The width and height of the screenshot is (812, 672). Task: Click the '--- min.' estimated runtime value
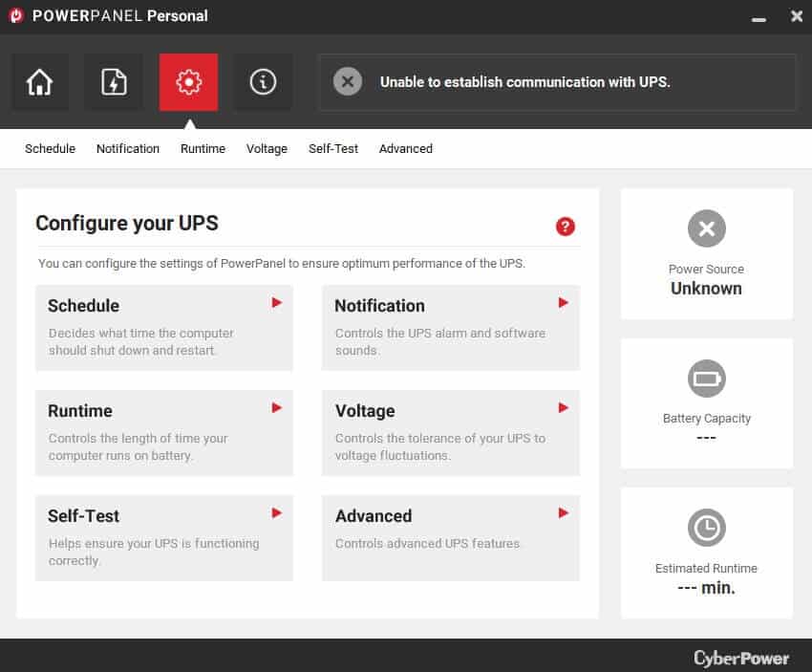pos(706,588)
